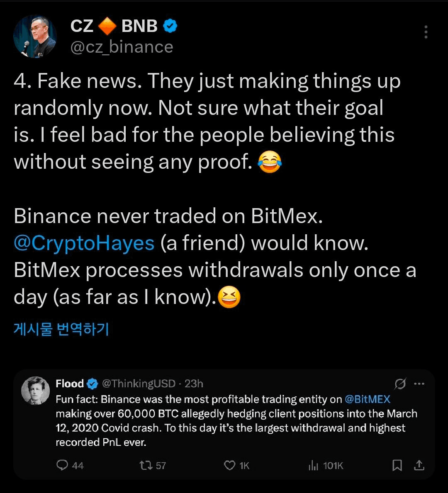Click the Grok icon on the quoted post

point(400,384)
